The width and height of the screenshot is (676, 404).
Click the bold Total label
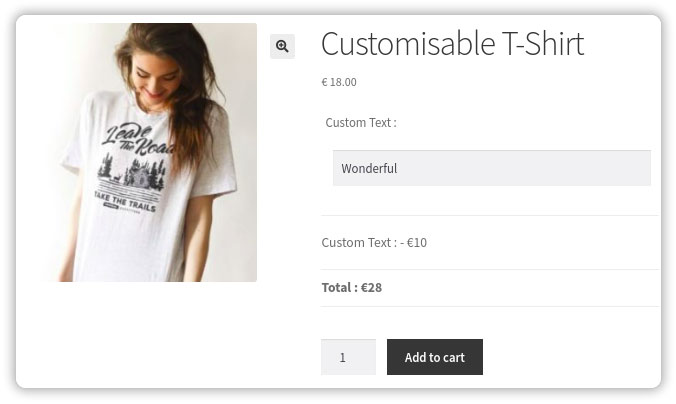(339, 287)
